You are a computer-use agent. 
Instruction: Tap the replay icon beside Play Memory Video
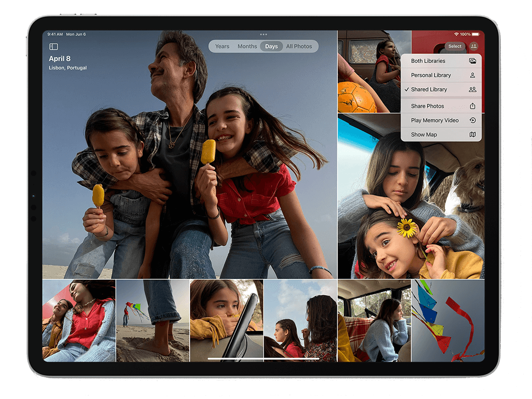(x=473, y=120)
